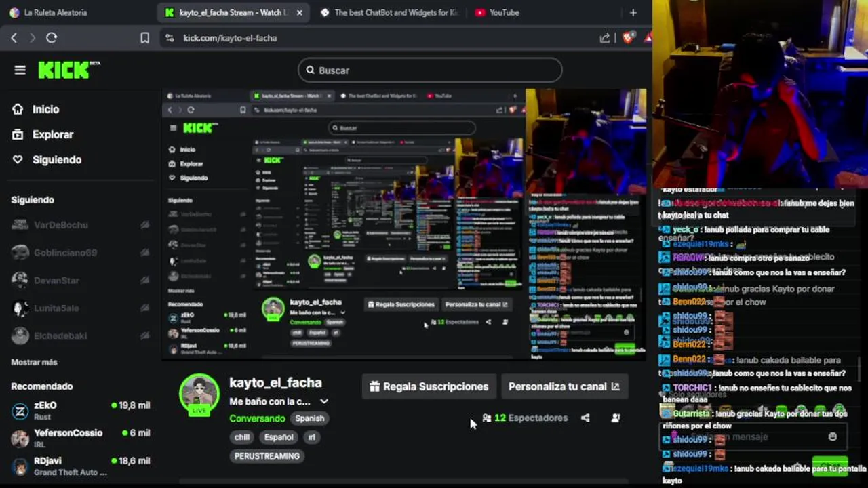This screenshot has width=868, height=488.
Task: Click RDjavi channel avatar
Action: [20, 466]
